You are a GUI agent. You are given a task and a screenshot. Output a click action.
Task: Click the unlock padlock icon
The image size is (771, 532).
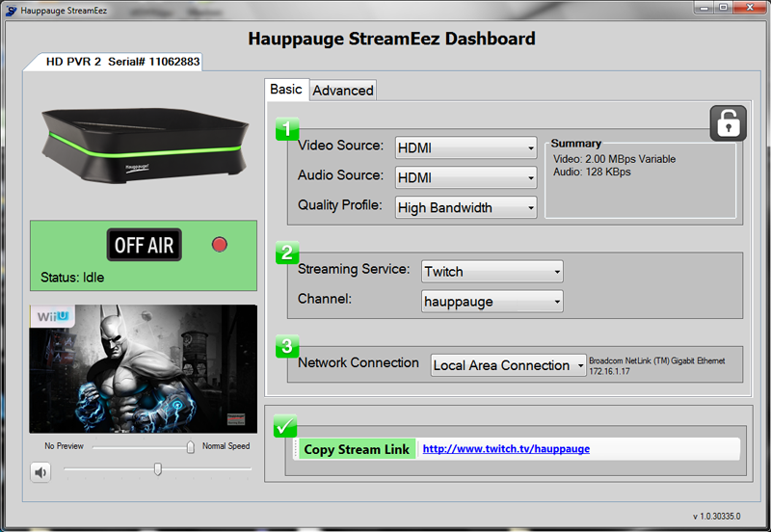coord(728,124)
